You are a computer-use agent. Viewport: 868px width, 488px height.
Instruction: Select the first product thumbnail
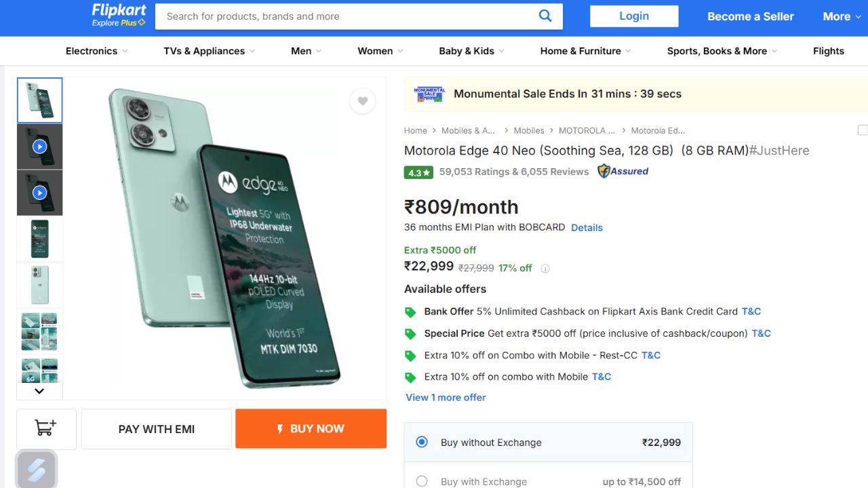pyautogui.click(x=40, y=100)
